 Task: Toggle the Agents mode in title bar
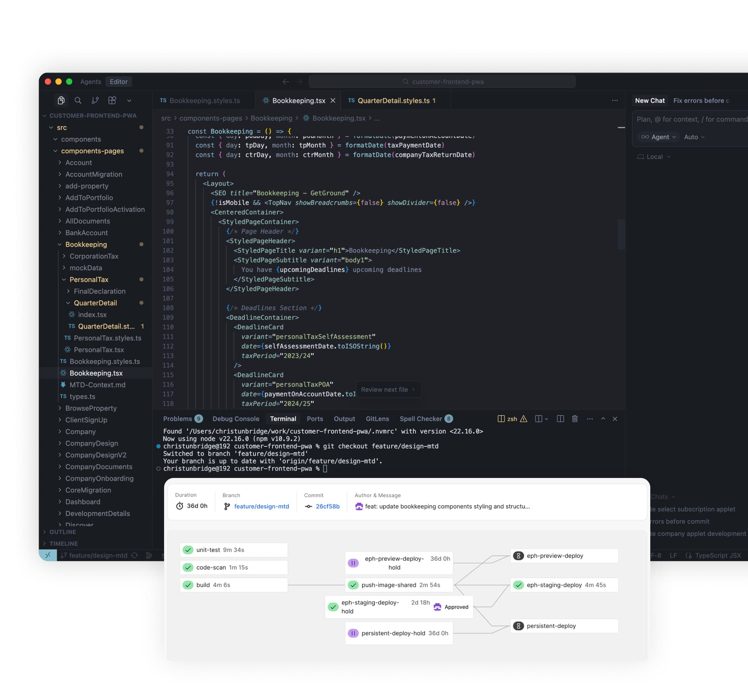tap(90, 81)
